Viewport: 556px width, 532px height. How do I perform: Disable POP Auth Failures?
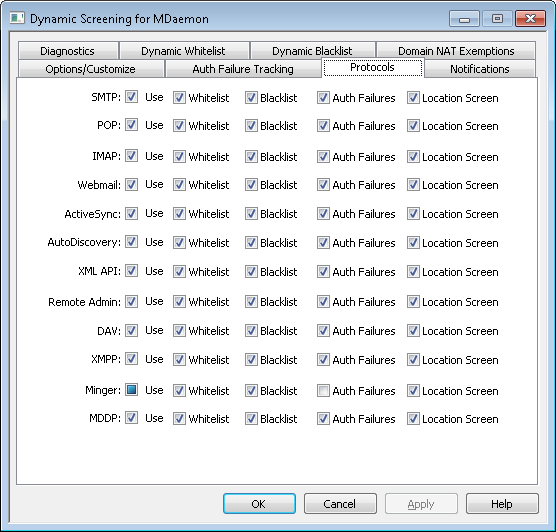(323, 126)
